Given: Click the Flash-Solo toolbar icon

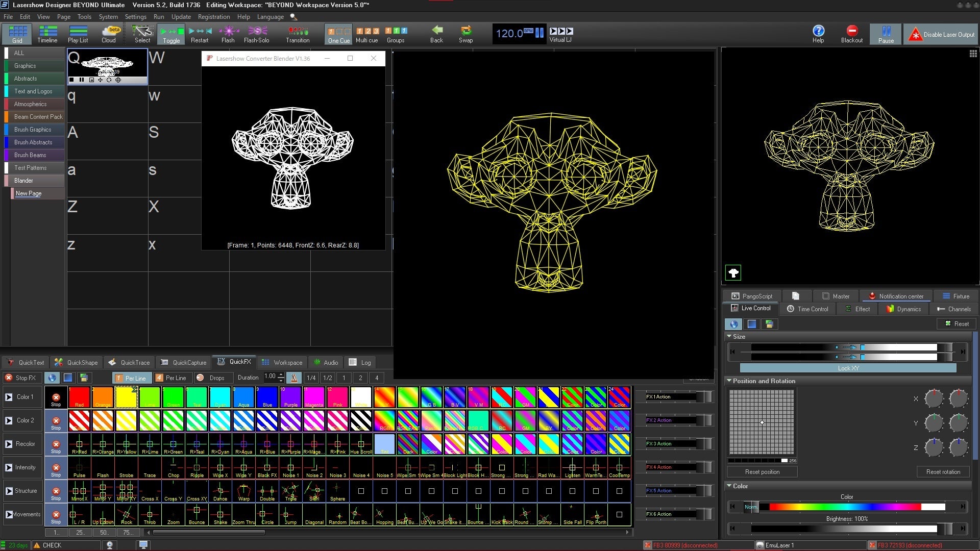Looking at the screenshot, I should (x=256, y=34).
